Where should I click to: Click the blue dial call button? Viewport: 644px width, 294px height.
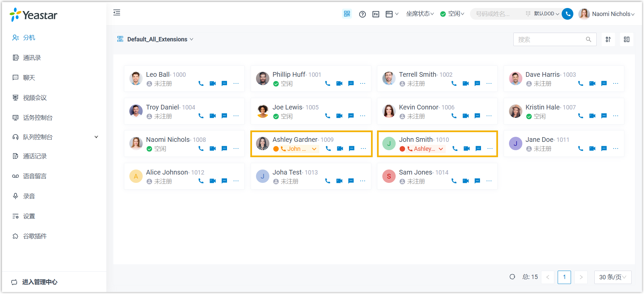point(567,14)
